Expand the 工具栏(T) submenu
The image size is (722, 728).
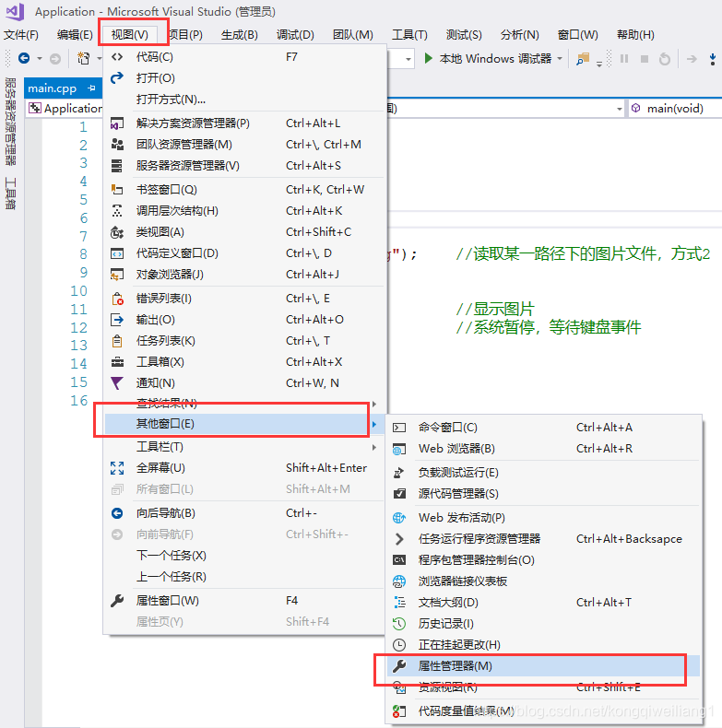245,447
